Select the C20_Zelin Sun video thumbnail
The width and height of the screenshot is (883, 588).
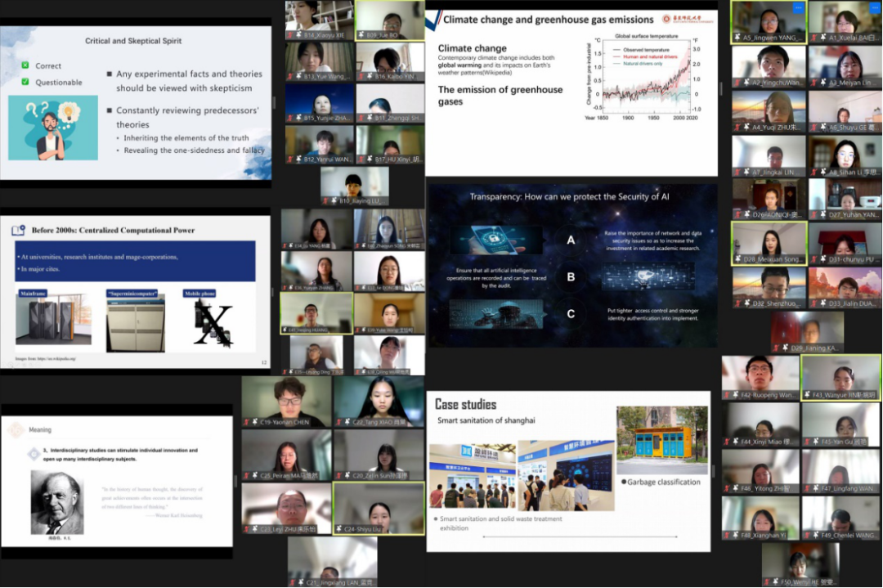pyautogui.click(x=379, y=454)
